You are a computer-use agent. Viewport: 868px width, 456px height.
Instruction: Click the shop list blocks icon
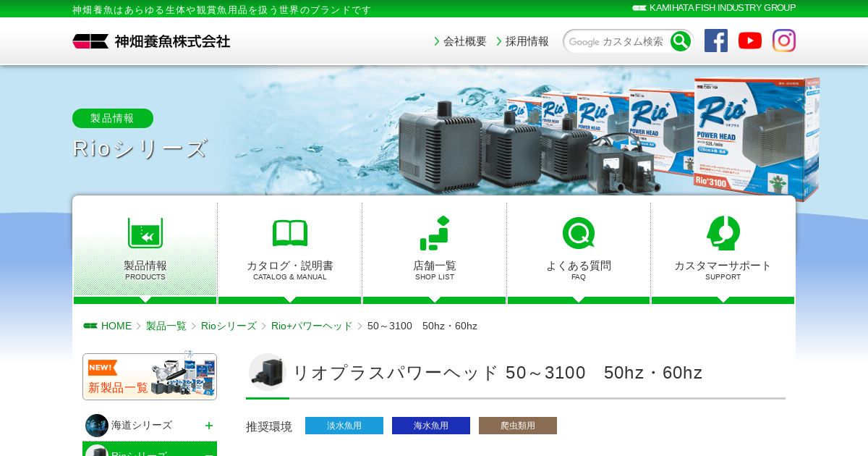[435, 233]
